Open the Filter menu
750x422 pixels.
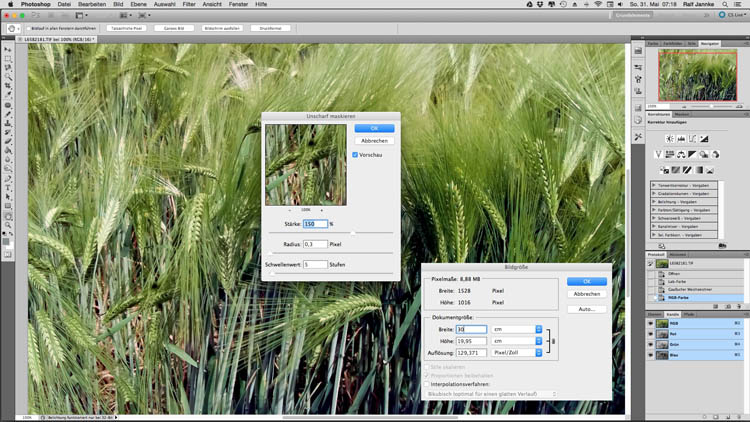(189, 4)
